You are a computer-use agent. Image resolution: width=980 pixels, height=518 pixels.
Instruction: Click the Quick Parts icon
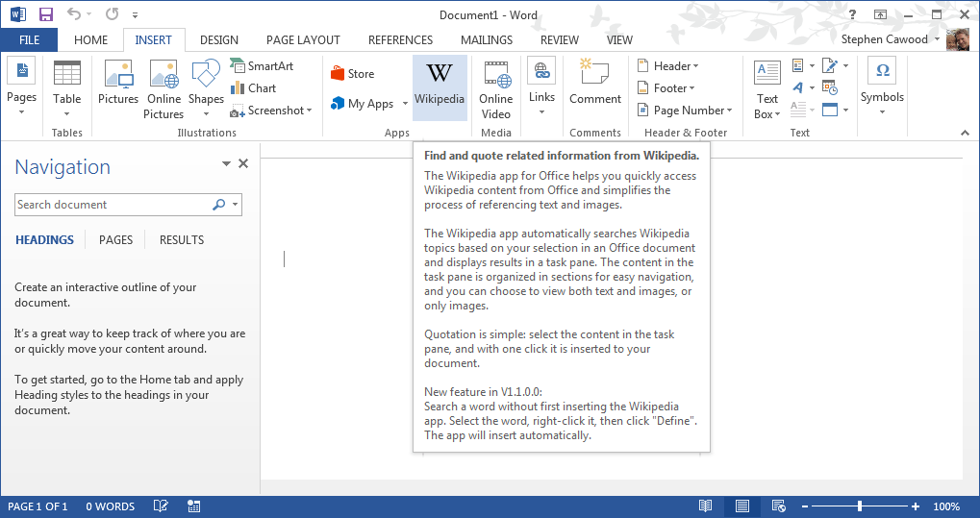[x=797, y=65]
